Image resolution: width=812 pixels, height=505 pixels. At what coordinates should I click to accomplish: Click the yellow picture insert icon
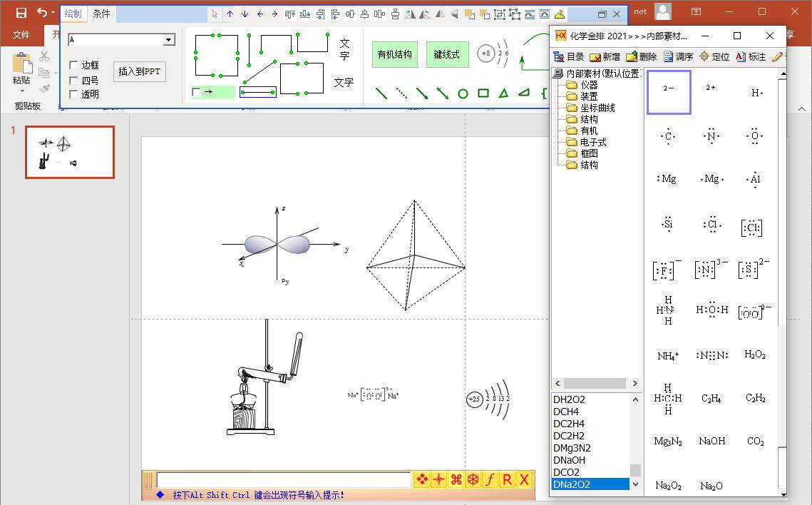pyautogui.click(x=560, y=14)
